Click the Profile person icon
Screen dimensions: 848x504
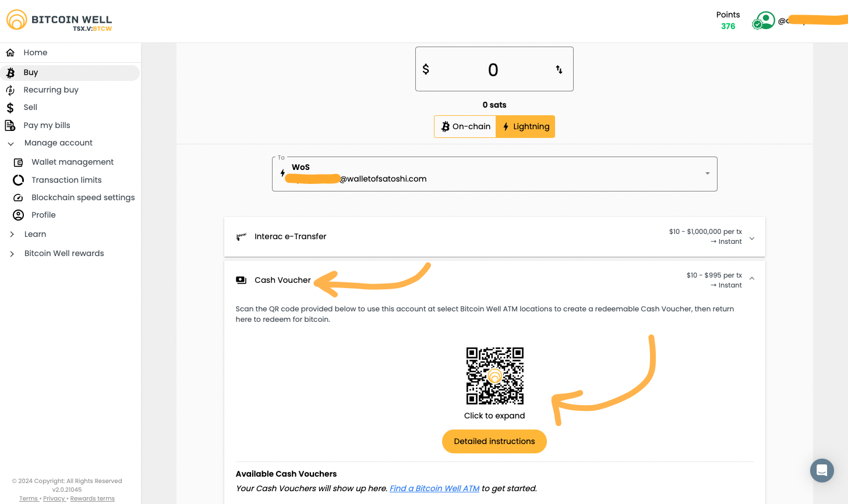tap(18, 215)
